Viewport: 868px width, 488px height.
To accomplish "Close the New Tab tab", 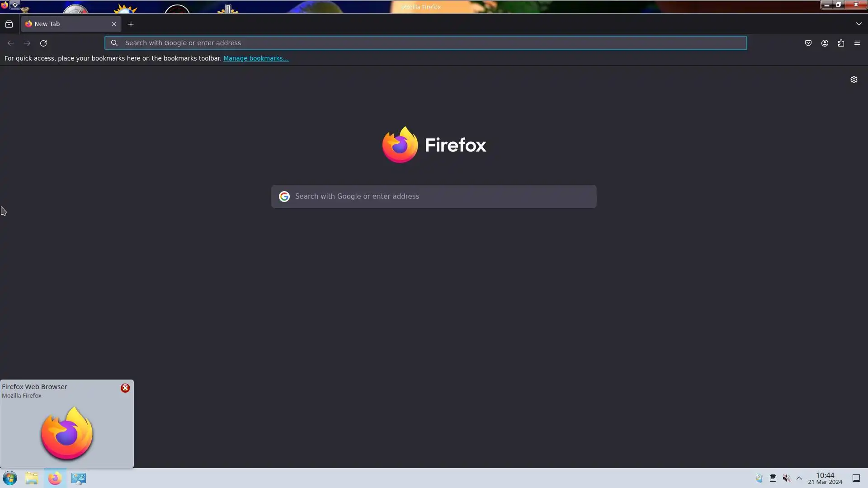I will [114, 24].
